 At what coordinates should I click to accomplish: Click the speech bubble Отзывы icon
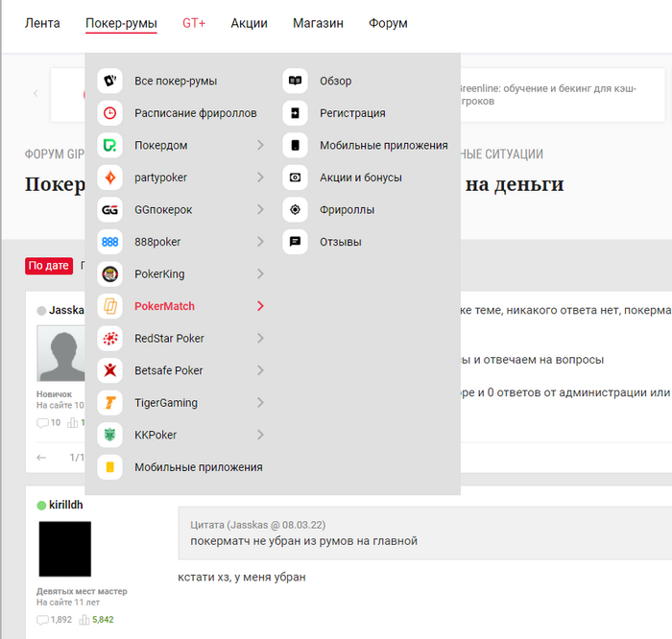296,242
